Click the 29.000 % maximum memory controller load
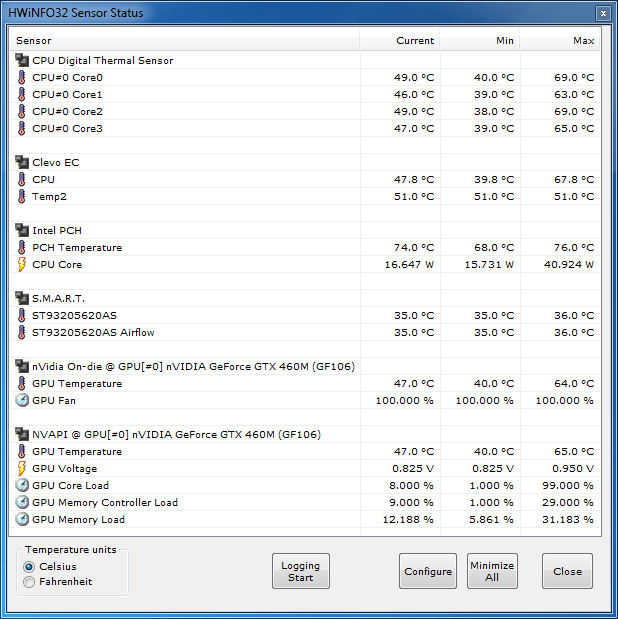Screen dimensions: 618x619 click(x=567, y=503)
